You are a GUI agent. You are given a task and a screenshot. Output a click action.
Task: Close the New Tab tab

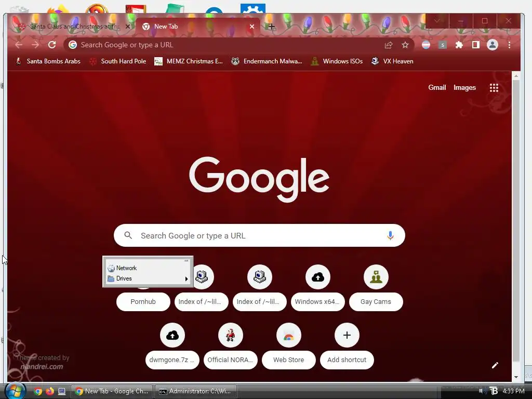coord(252,26)
